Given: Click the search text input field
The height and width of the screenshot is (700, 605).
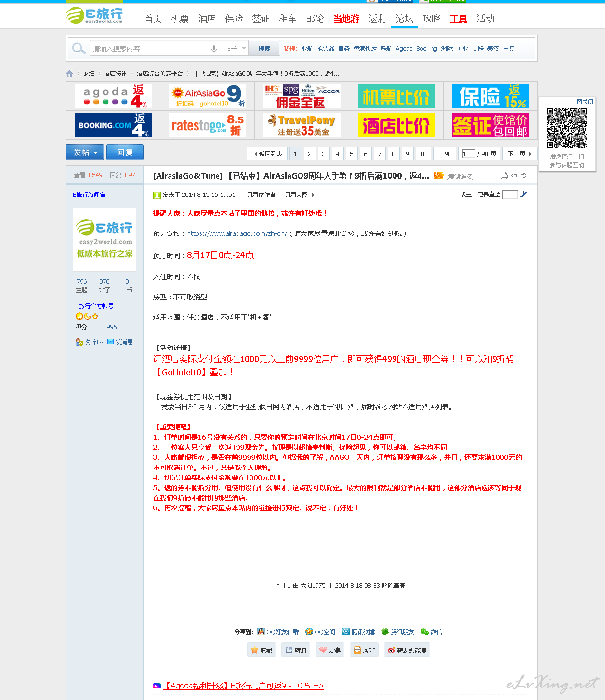Looking at the screenshot, I should [150, 49].
